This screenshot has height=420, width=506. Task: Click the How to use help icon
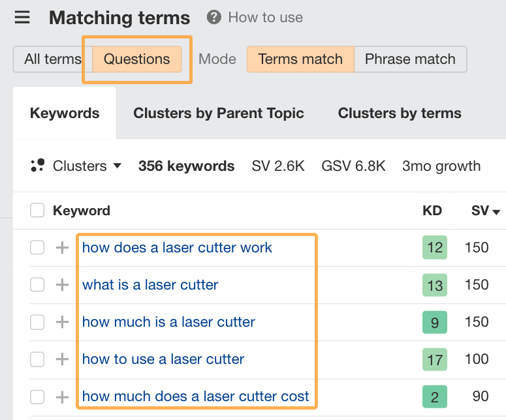click(213, 18)
